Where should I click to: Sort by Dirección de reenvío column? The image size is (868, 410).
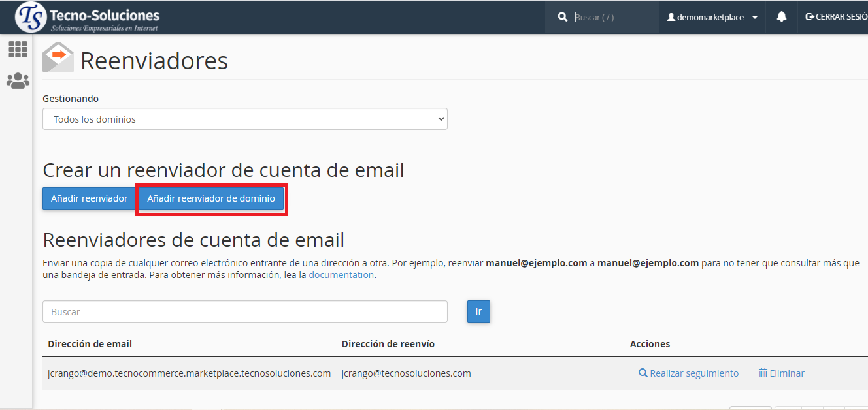tap(388, 344)
